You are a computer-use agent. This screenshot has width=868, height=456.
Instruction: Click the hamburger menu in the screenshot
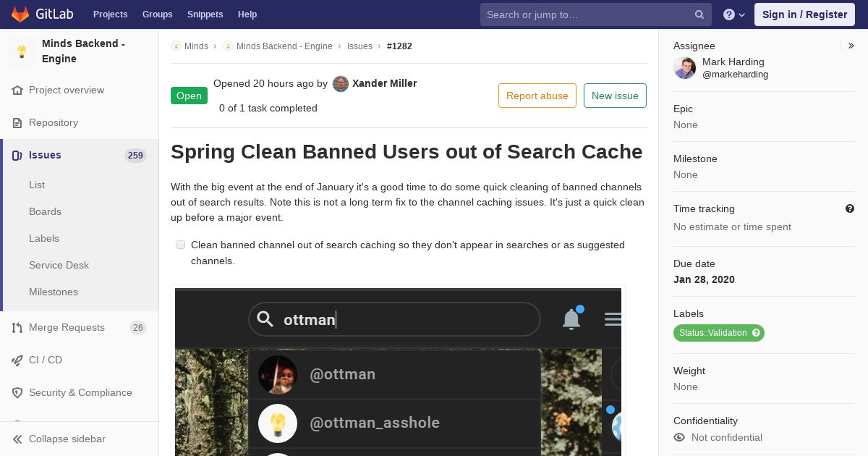coord(613,319)
